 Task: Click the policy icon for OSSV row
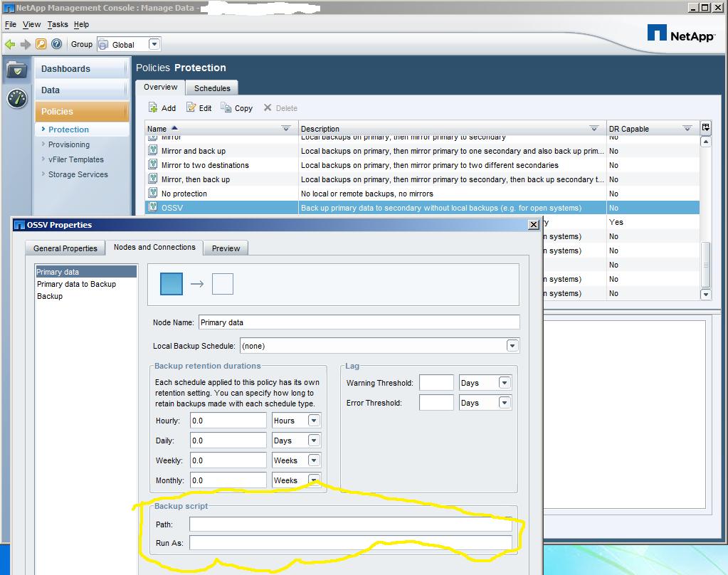point(153,207)
